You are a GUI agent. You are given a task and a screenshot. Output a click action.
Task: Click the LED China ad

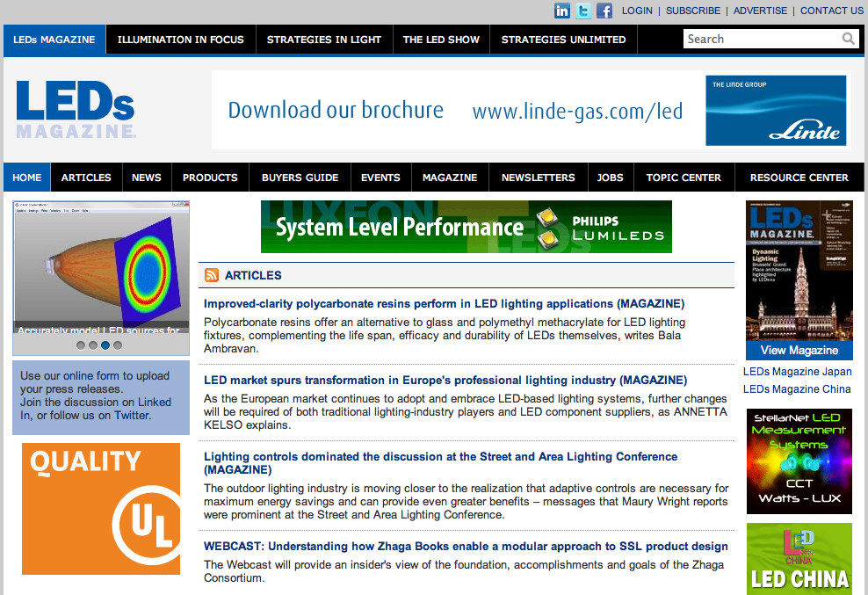pyautogui.click(x=799, y=559)
